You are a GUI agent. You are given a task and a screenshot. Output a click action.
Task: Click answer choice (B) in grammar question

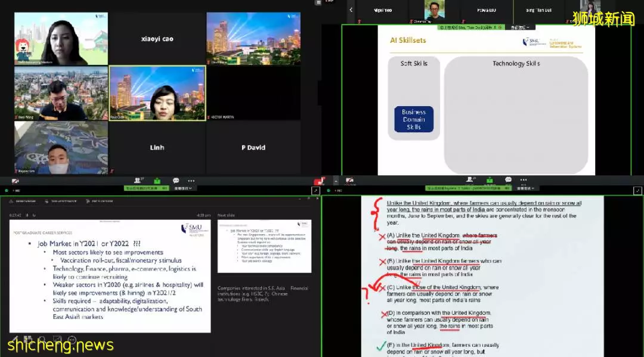[444, 268]
